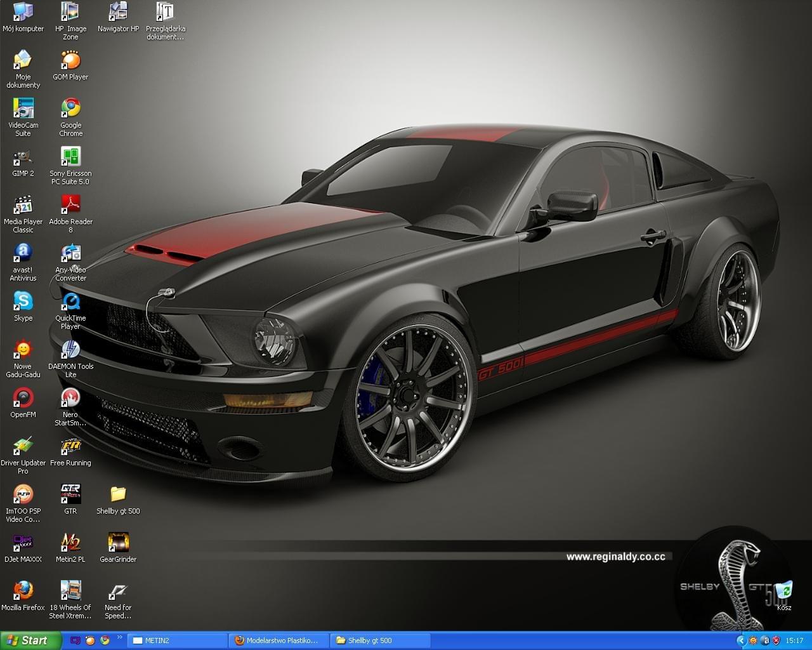Select the Sony Ericsson PC Suite 5.0 icon
The image size is (812, 650).
70,166
